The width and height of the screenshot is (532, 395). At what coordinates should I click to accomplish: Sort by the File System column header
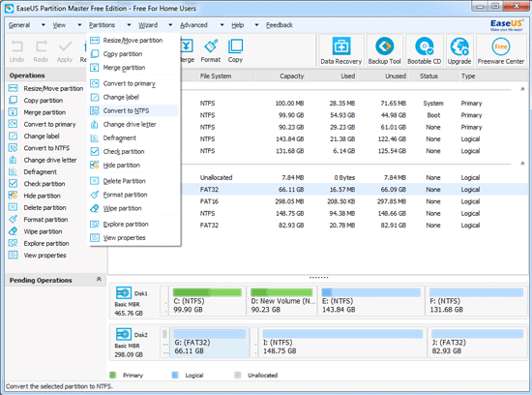(x=216, y=76)
